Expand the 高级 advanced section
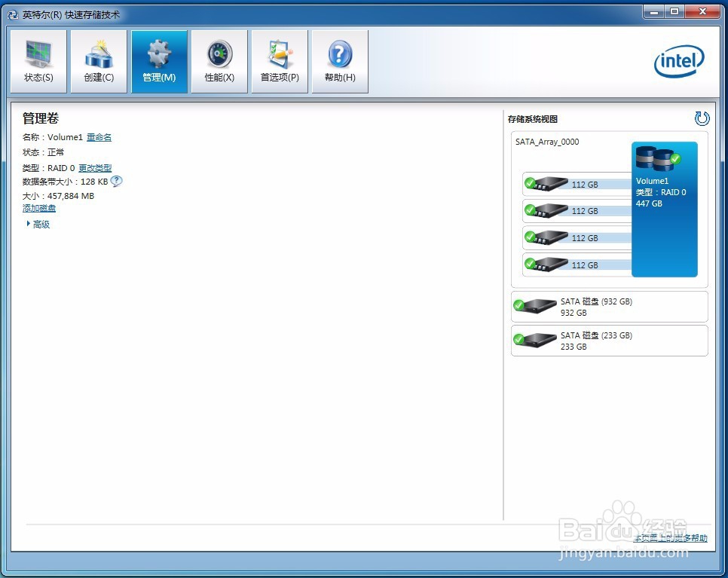The width and height of the screenshot is (728, 578). pyautogui.click(x=38, y=225)
